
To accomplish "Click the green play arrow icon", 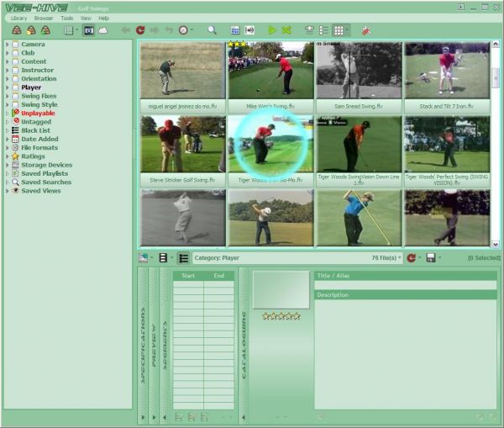I will point(272,30).
